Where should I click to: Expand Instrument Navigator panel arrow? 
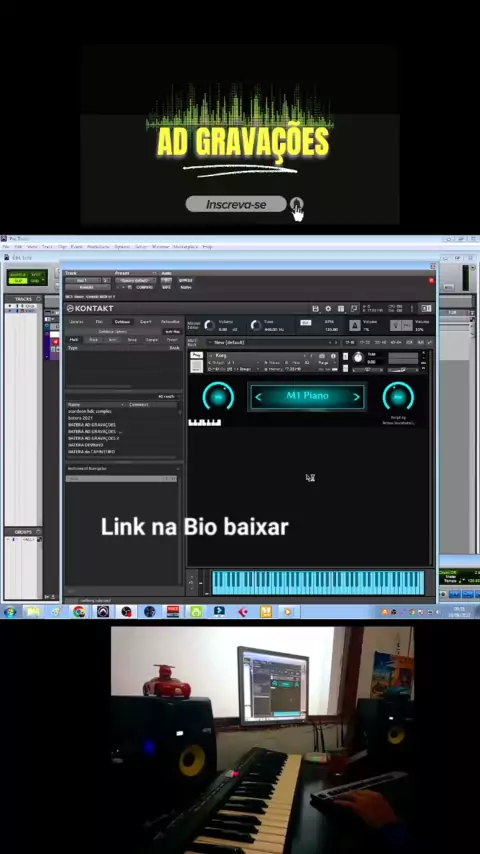pos(178,468)
